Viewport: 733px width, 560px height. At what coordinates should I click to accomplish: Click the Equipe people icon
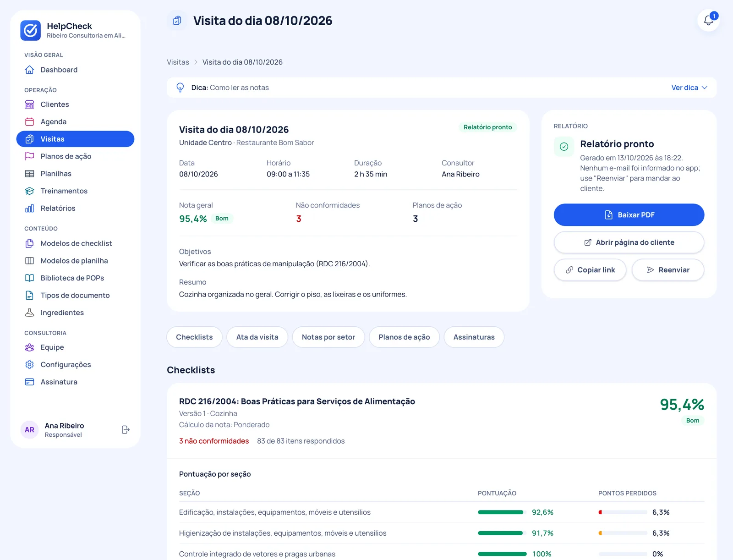point(29,347)
